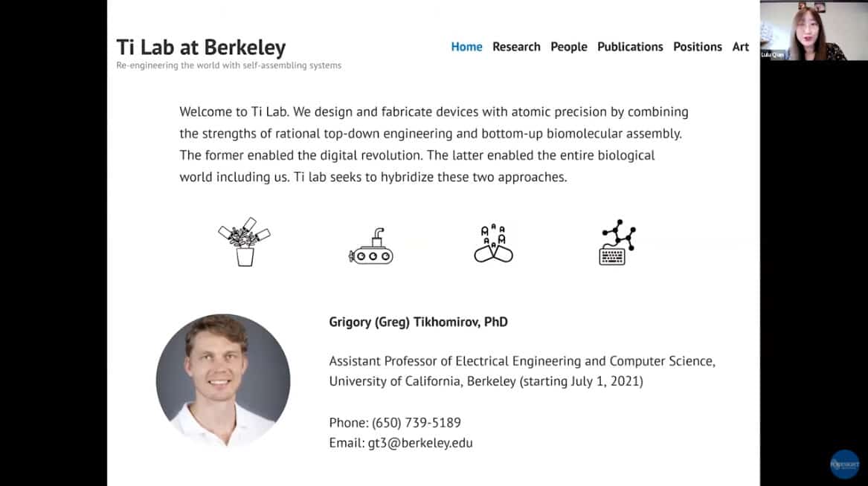Click the Foresight logo badge

pyautogui.click(x=844, y=464)
